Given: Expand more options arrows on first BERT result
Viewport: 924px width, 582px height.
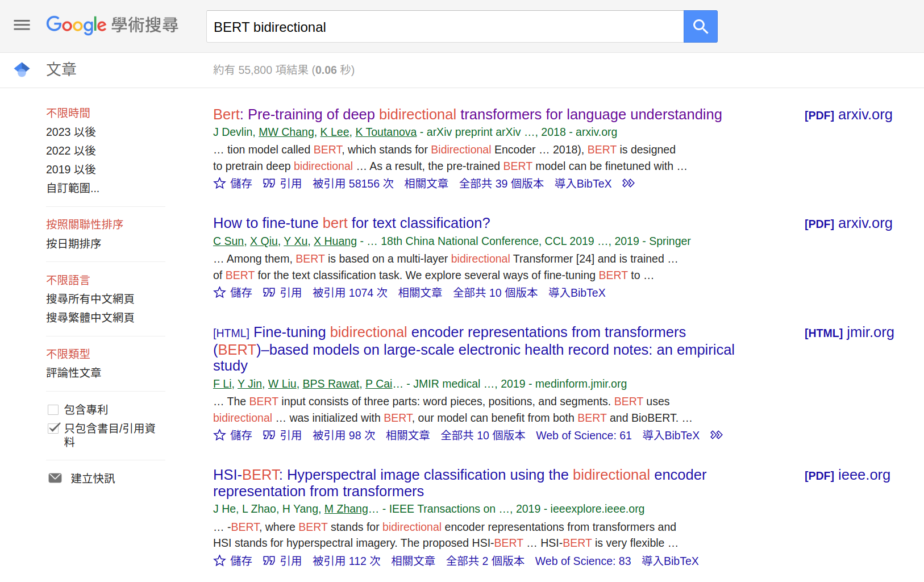Looking at the screenshot, I should pos(628,184).
